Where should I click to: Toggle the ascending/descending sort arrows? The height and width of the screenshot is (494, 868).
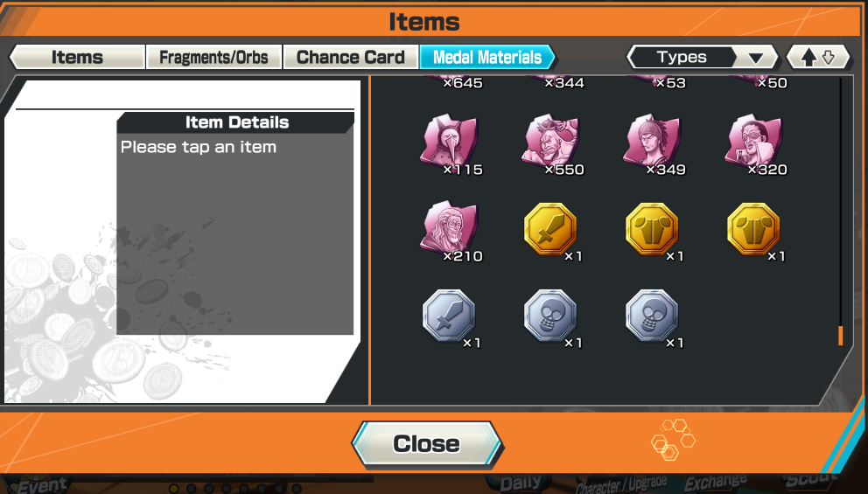tap(818, 57)
